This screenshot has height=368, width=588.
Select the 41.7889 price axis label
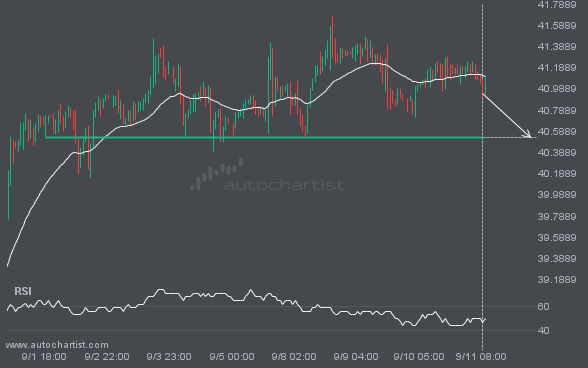point(557,5)
